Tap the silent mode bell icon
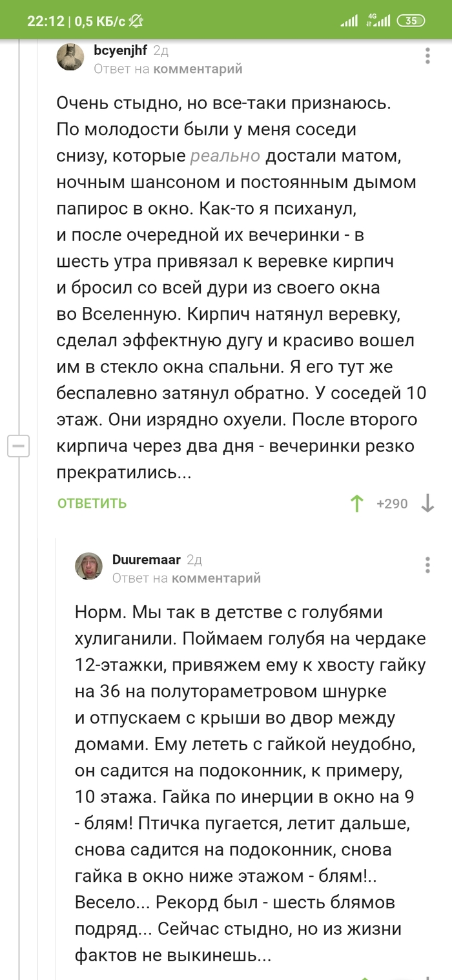The height and width of the screenshot is (980, 452). tap(136, 21)
